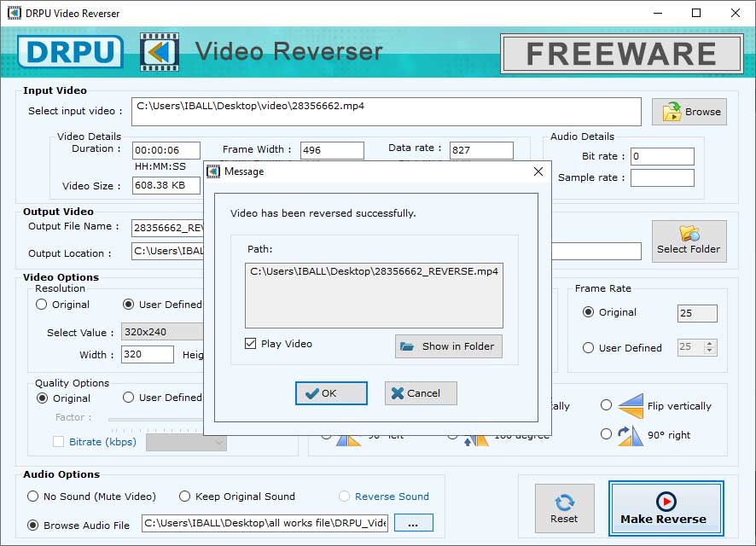This screenshot has height=546, width=756.
Task: Enable the Bitrate (kbps) checkbox
Action: pos(58,441)
